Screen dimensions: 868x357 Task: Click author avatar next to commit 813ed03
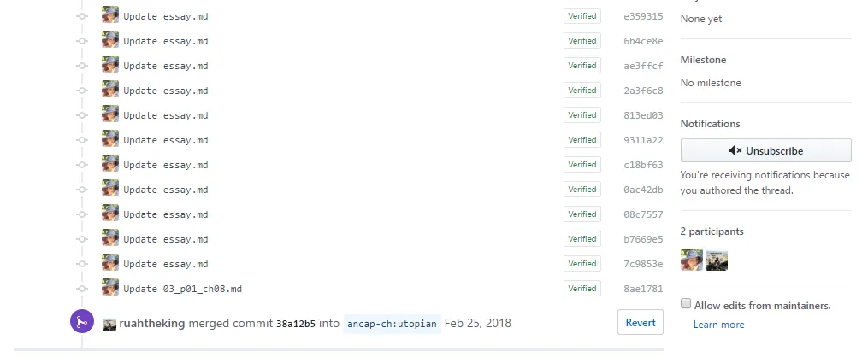[110, 114]
